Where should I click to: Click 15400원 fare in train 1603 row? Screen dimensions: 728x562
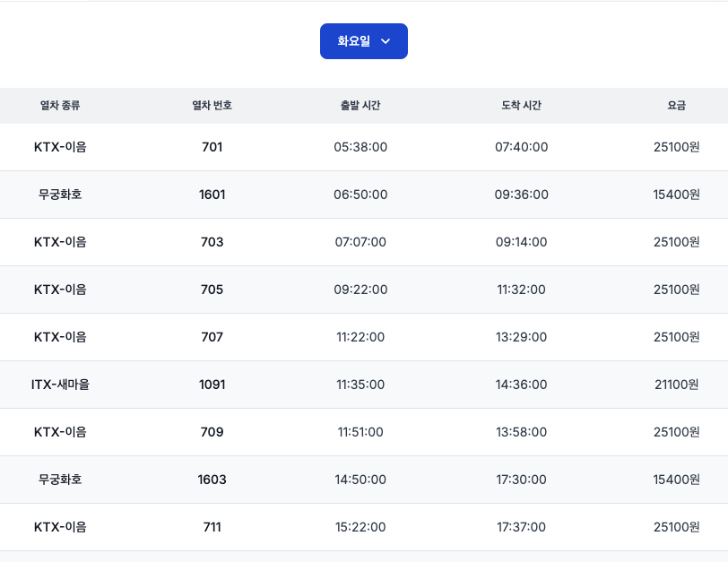coord(677,480)
